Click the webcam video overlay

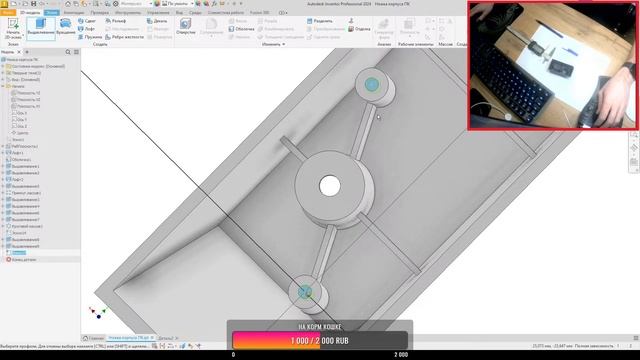click(553, 65)
